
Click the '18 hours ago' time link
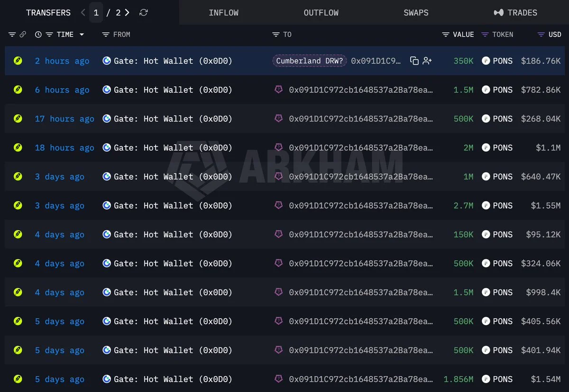[64, 147]
